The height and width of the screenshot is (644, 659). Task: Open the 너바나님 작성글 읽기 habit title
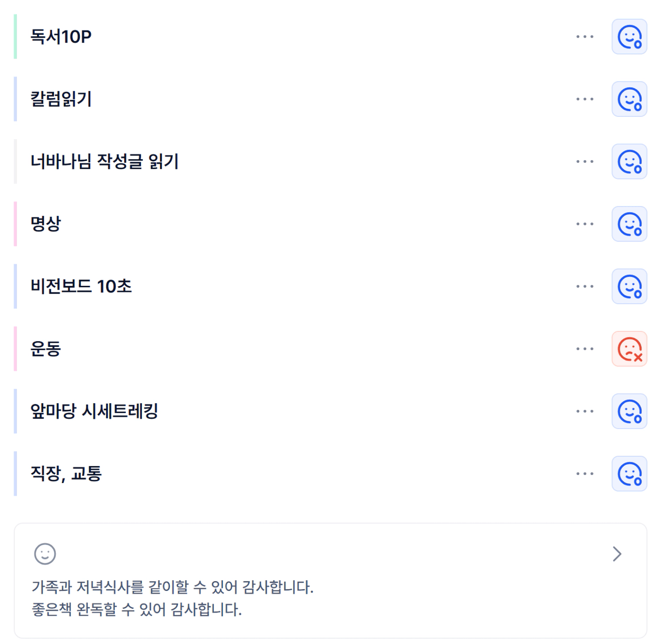point(104,161)
